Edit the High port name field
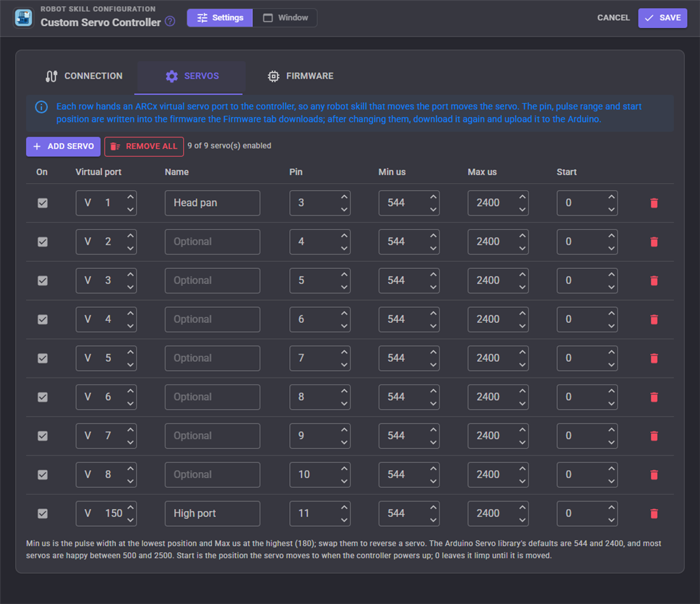Image resolution: width=700 pixels, height=604 pixels. pos(213,514)
